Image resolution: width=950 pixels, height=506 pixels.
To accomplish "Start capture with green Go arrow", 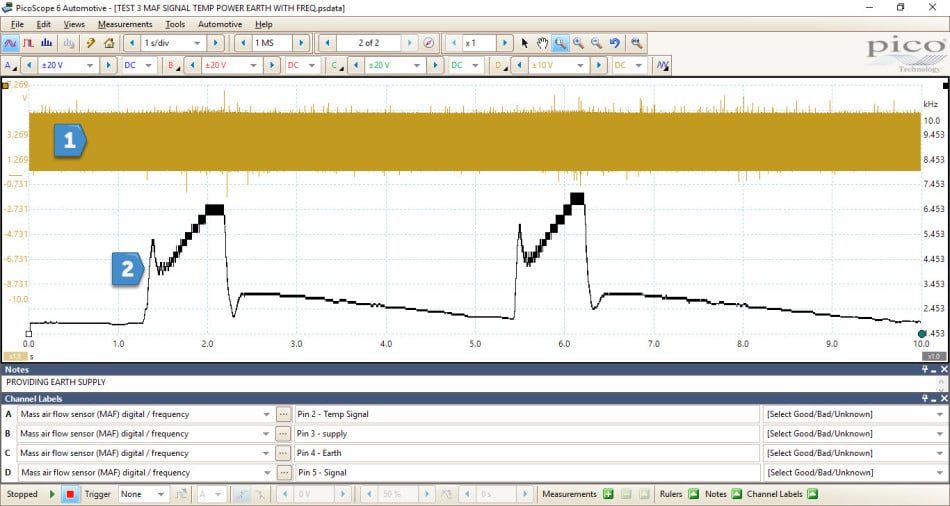I will [52, 494].
